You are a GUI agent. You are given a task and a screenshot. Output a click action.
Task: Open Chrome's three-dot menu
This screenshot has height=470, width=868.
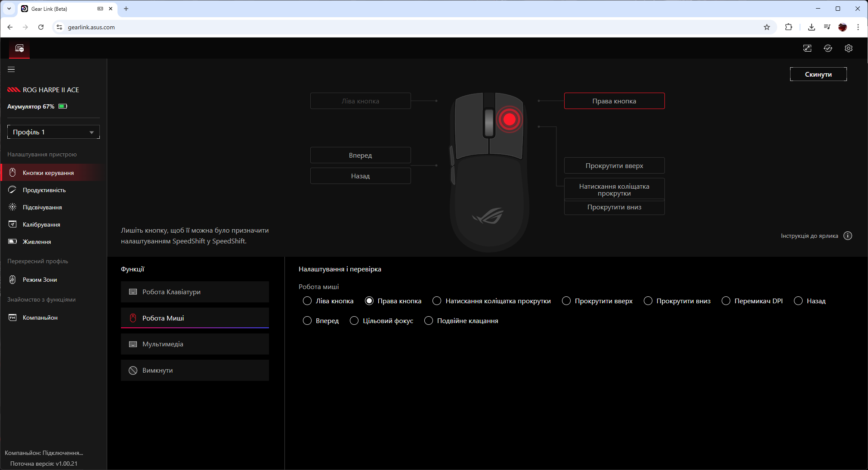click(858, 27)
